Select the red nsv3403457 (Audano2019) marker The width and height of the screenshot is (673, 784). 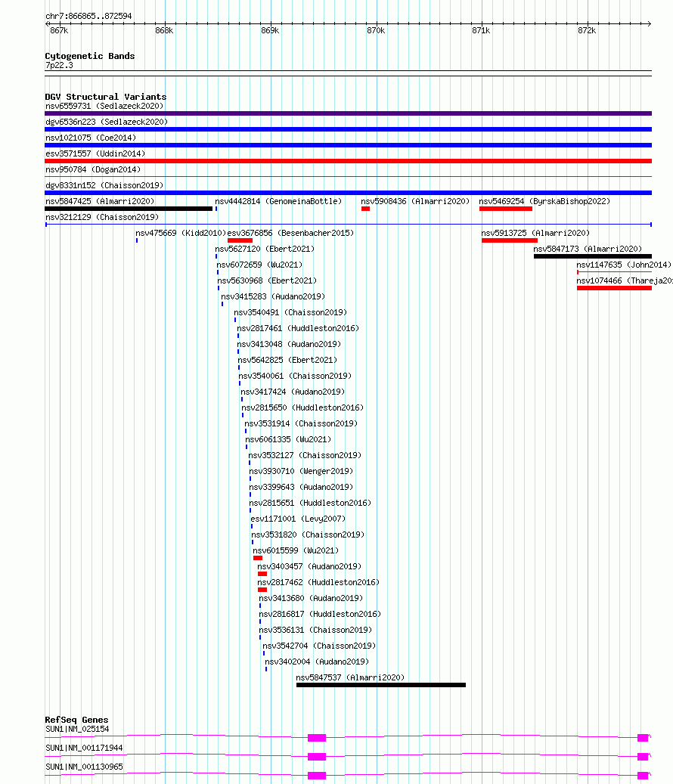coord(262,574)
